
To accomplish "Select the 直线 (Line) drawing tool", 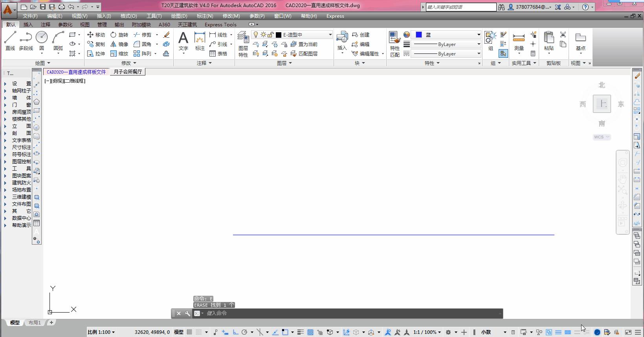I will tap(10, 41).
